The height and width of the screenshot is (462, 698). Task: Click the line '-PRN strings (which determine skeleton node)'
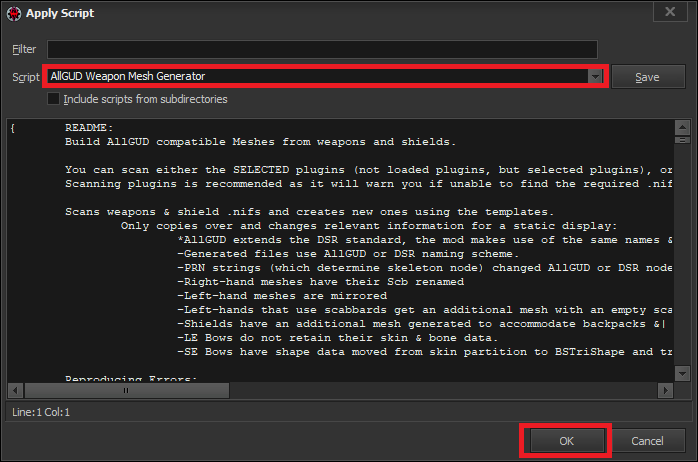425,268
